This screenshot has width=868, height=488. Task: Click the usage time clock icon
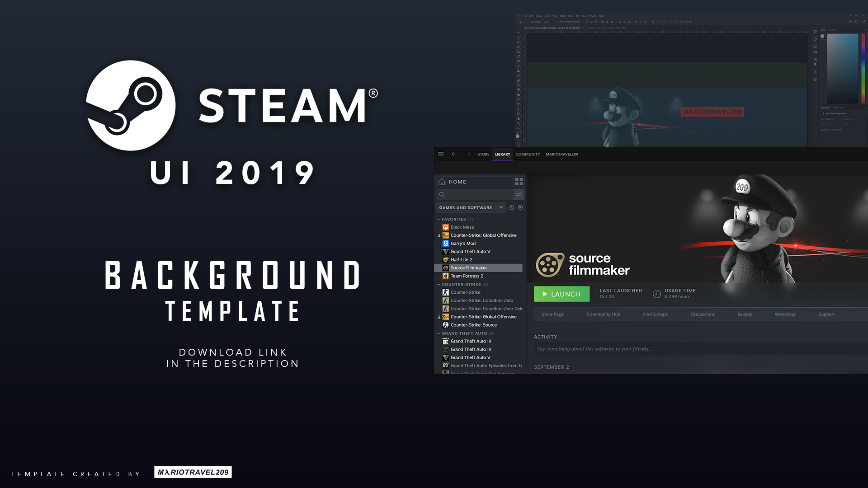point(657,294)
